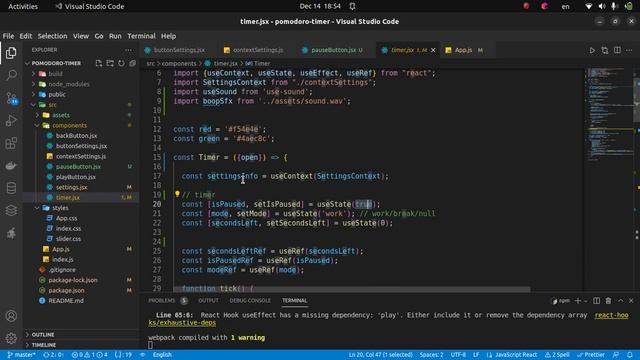Open the Terminal menu
640x360 pixels.
pos(141,36)
